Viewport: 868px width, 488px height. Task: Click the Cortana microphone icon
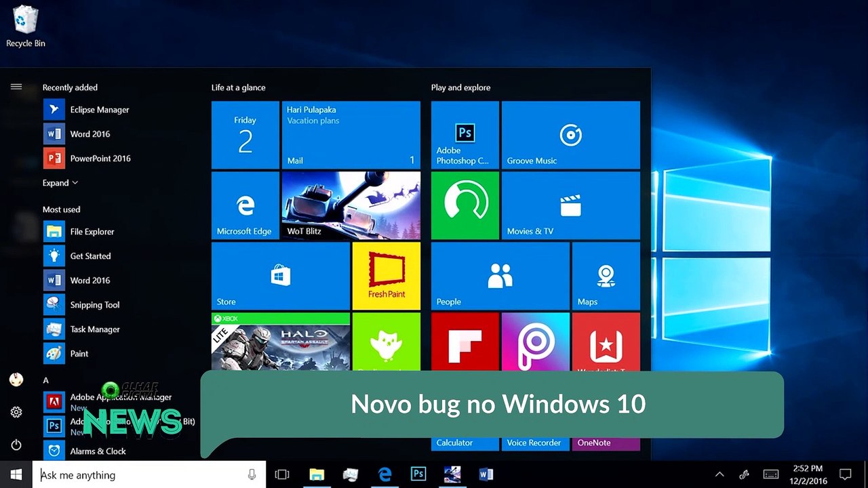(x=252, y=474)
